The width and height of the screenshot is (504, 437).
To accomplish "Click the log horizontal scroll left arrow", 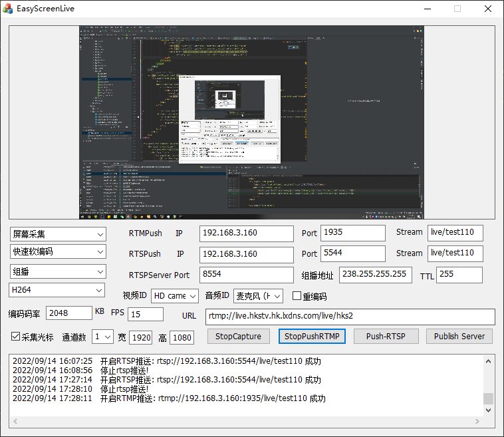I will [x=15, y=421].
